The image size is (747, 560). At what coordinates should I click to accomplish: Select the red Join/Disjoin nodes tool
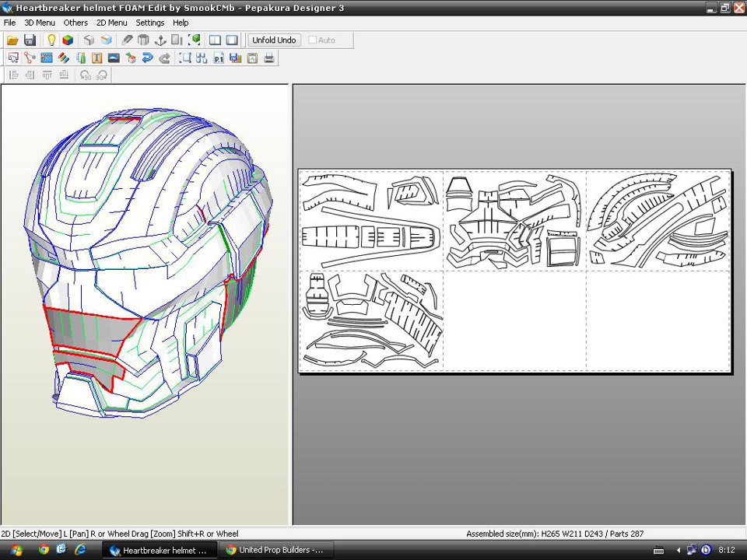[30, 58]
